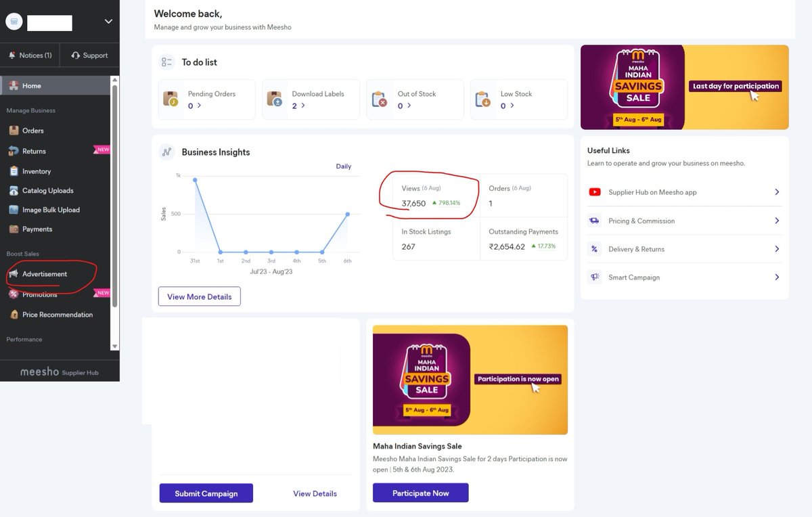The width and height of the screenshot is (812, 517).
Task: Click the sidebar scrollbar down arrow
Action: click(114, 346)
